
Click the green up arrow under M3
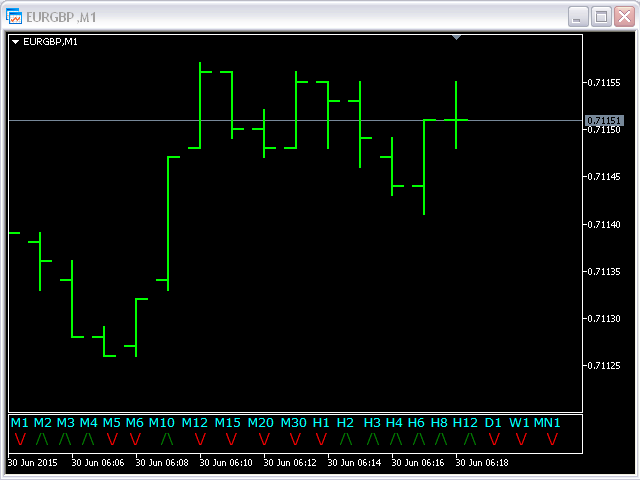point(65,440)
